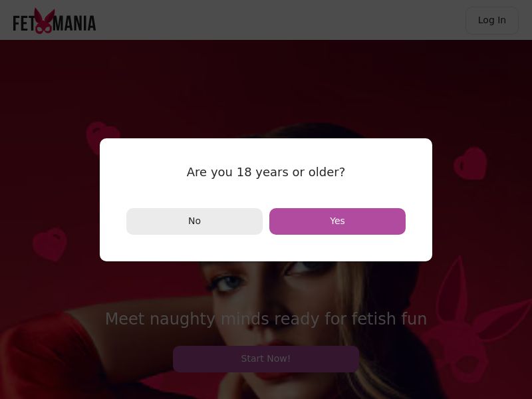Click the "FET" letters in the header logo
The height and width of the screenshot is (399, 532).
coord(23,23)
